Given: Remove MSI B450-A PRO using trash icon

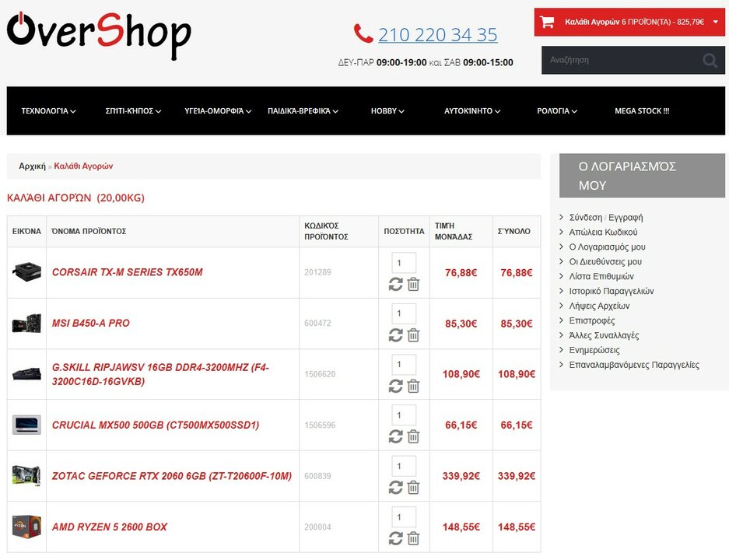Looking at the screenshot, I should (413, 335).
